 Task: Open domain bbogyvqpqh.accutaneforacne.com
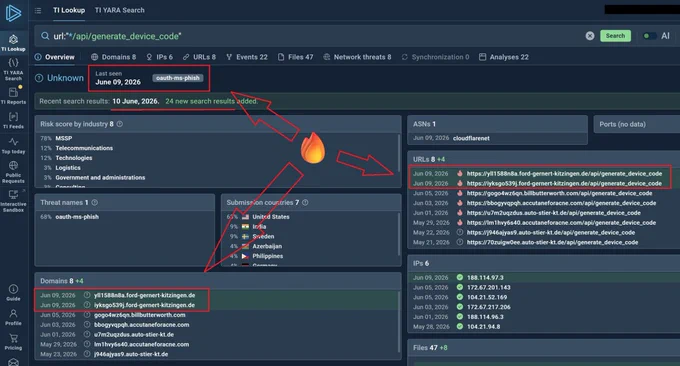(141, 325)
